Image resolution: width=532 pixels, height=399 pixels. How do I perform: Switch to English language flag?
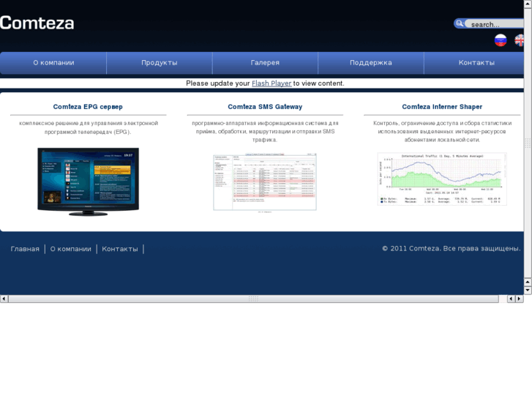[519, 40]
